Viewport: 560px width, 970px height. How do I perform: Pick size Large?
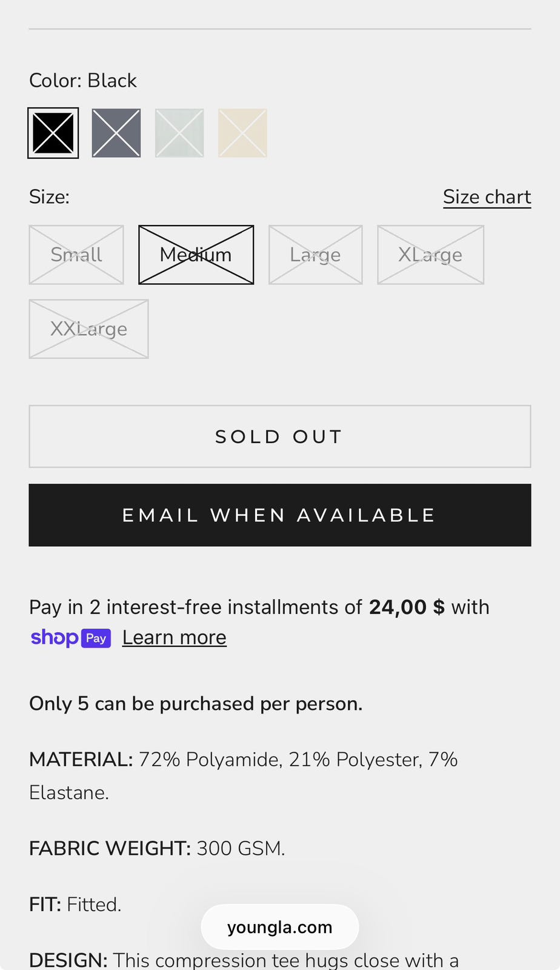tap(315, 255)
